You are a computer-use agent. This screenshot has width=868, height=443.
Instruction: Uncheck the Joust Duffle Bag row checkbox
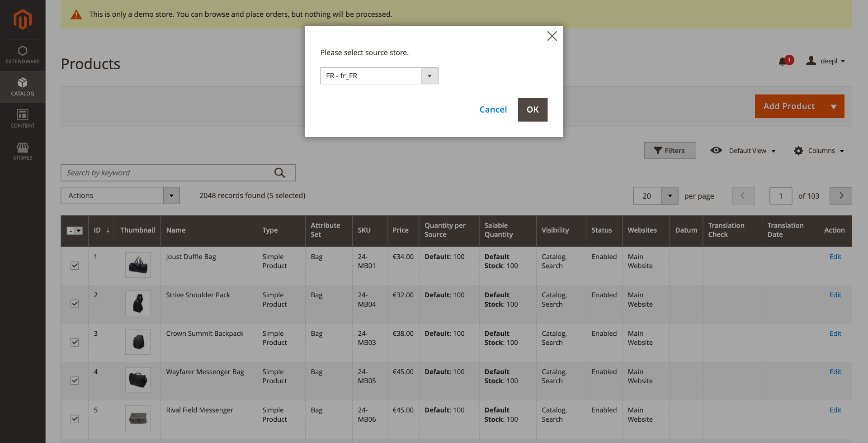coord(75,266)
